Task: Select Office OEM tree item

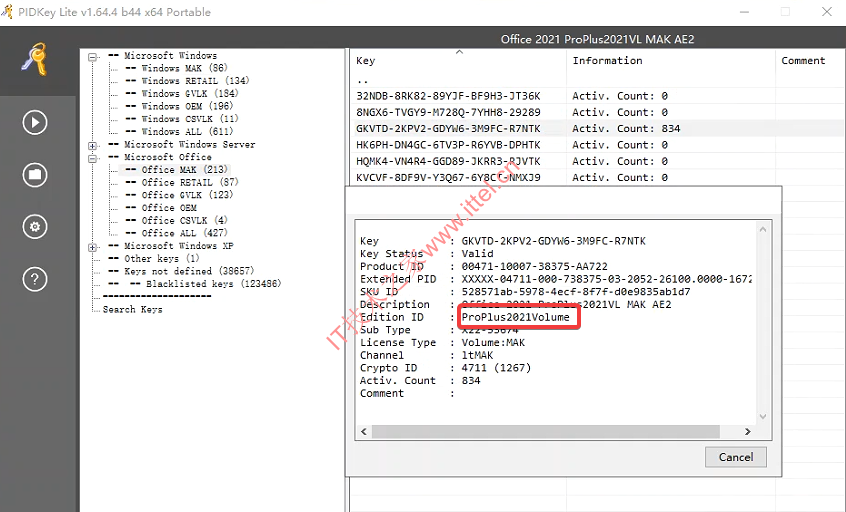Action: tap(161, 208)
